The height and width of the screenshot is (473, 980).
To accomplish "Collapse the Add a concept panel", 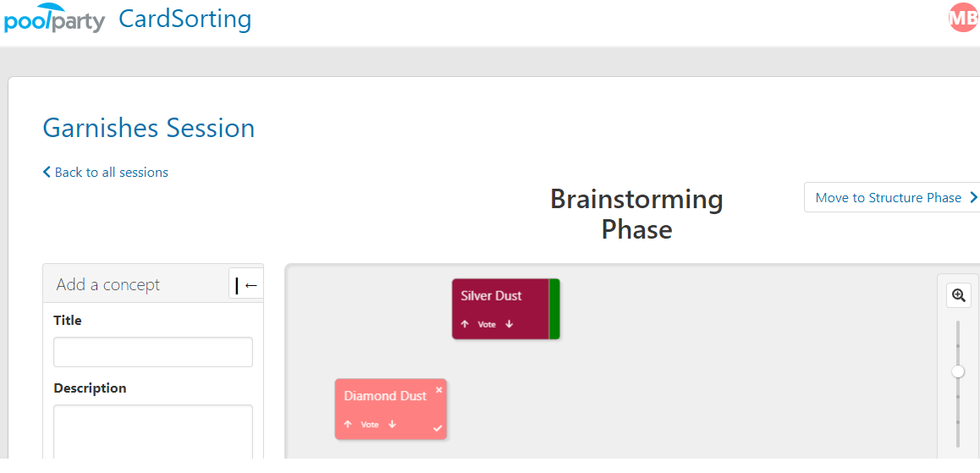I will (246, 285).
